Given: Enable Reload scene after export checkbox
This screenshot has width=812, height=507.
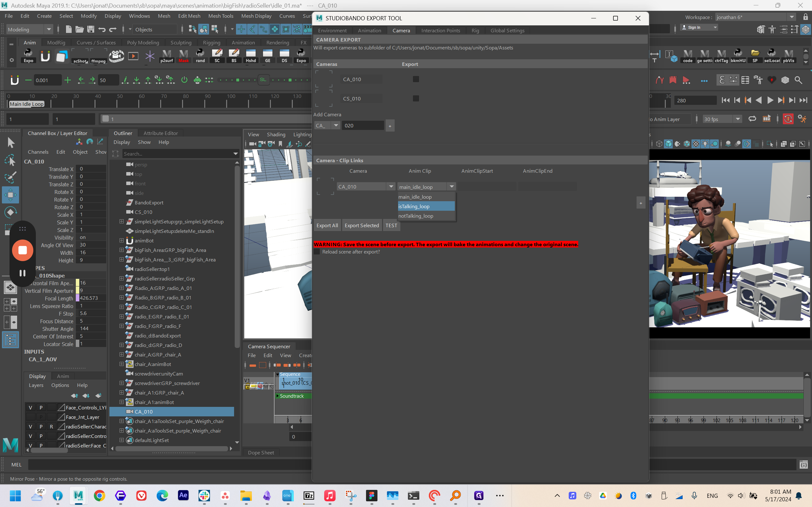Looking at the screenshot, I should 317,252.
